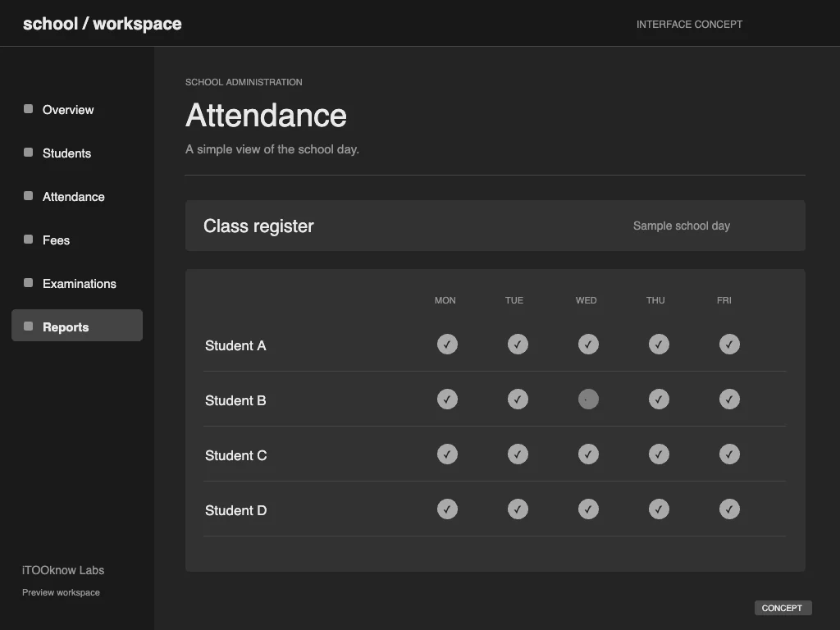Click the Student A row name

click(235, 345)
